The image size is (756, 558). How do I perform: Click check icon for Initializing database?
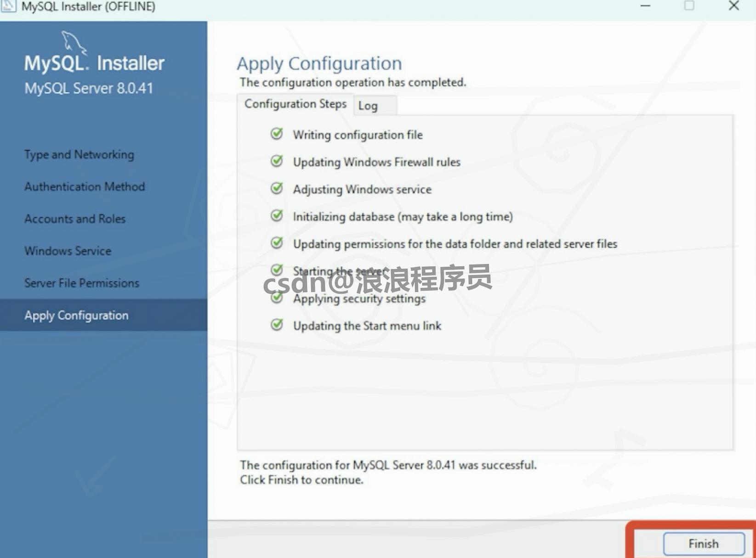277,215
